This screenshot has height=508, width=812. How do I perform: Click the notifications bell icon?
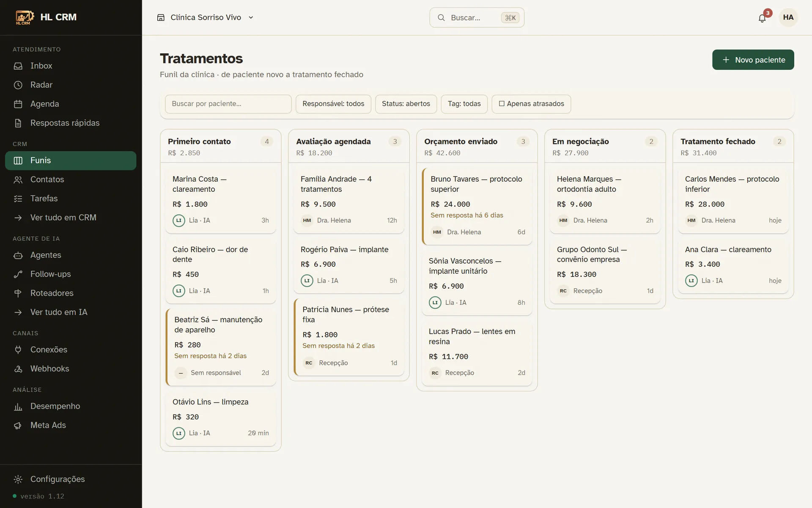coord(762,18)
